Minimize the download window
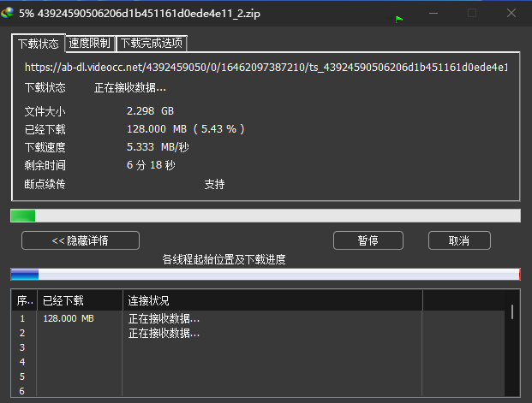This screenshot has width=532, height=403. 434,13
